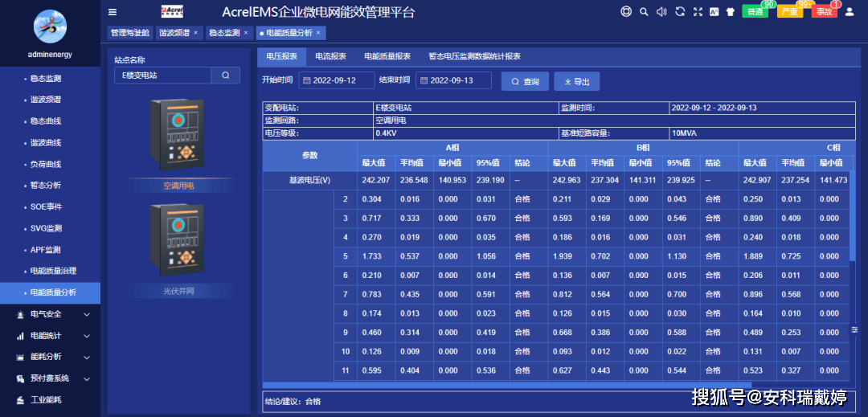The height and width of the screenshot is (417, 868).
Task: Open the user profile icon in header
Action: tap(850, 11)
